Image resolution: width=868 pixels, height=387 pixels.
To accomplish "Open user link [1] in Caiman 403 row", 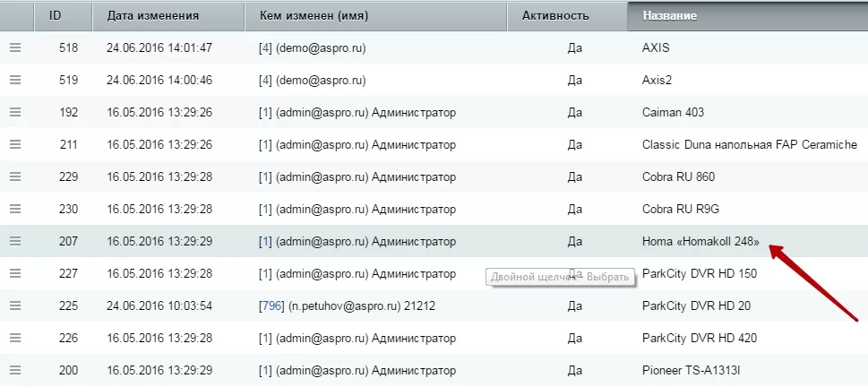I will tap(265, 112).
